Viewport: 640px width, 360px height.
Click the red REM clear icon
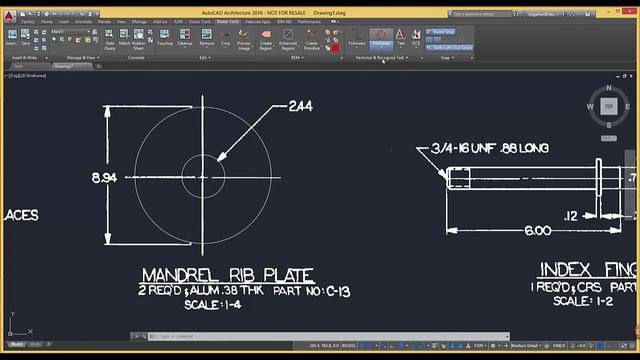[x=336, y=49]
